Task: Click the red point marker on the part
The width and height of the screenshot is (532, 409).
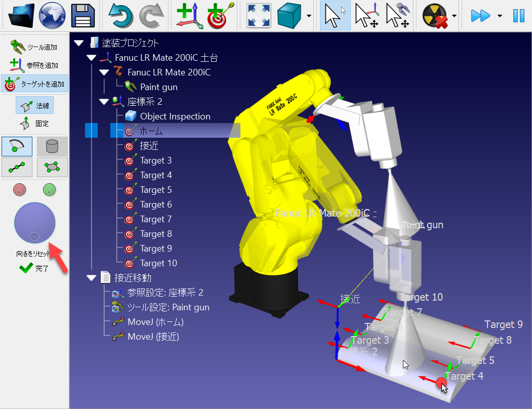Action: click(441, 383)
